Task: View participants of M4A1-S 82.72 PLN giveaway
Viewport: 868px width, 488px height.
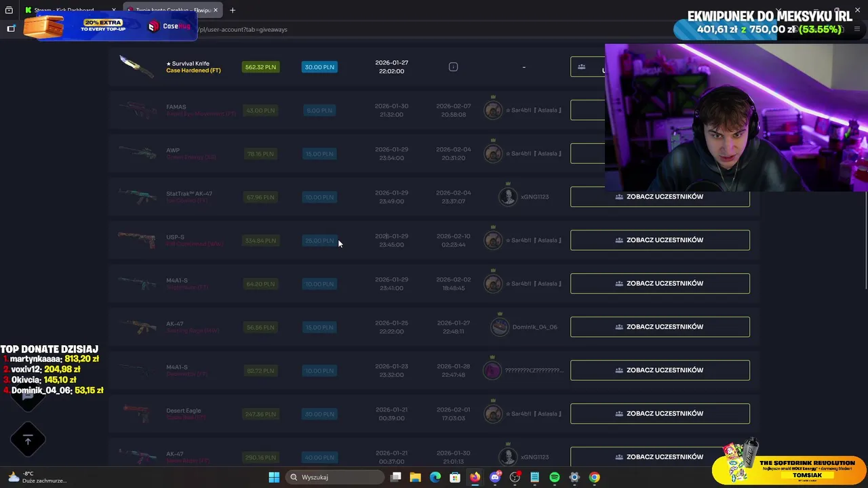Action: (x=660, y=370)
